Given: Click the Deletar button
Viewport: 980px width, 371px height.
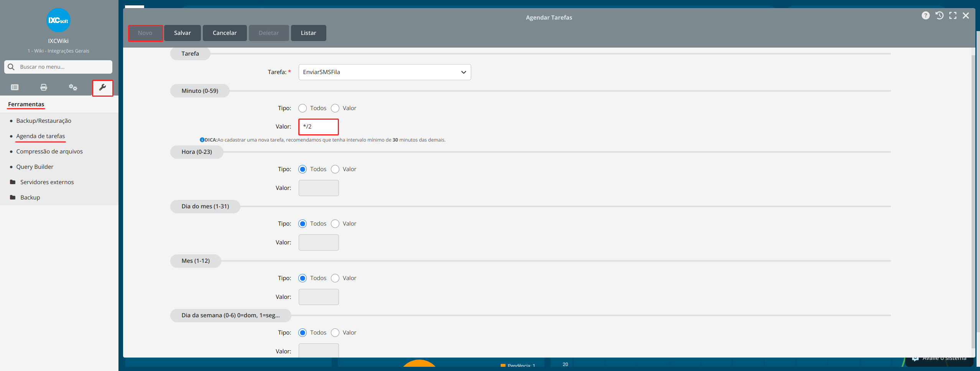Looking at the screenshot, I should click(269, 33).
